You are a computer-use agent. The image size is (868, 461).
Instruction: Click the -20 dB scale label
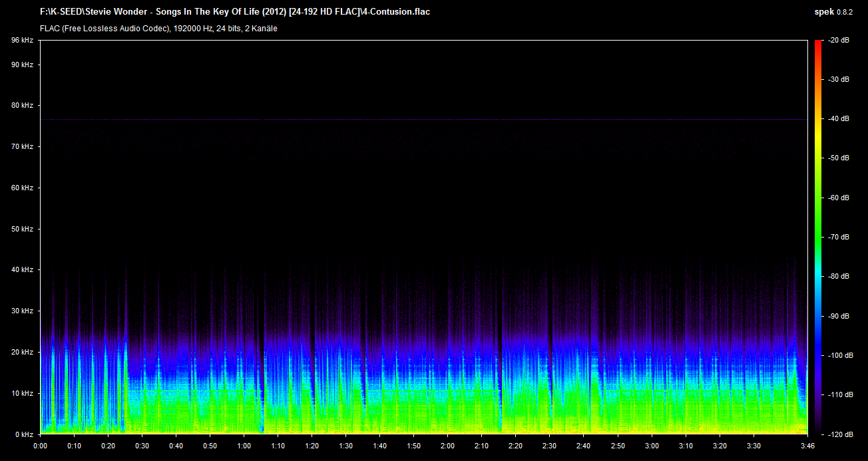838,41
